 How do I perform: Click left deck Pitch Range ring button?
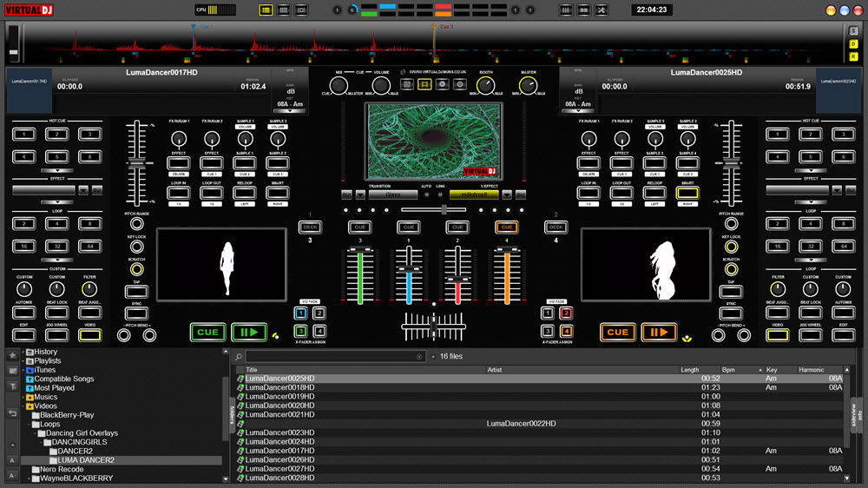click(136, 224)
